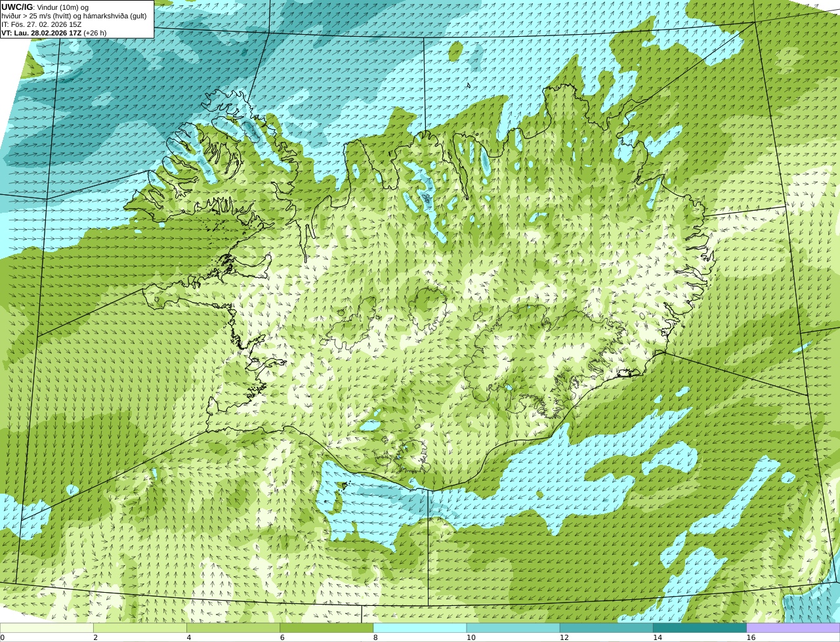
Task: Click the 'IT: Fös. 27. 02. 2026 15Z' line
Action: tap(41, 24)
